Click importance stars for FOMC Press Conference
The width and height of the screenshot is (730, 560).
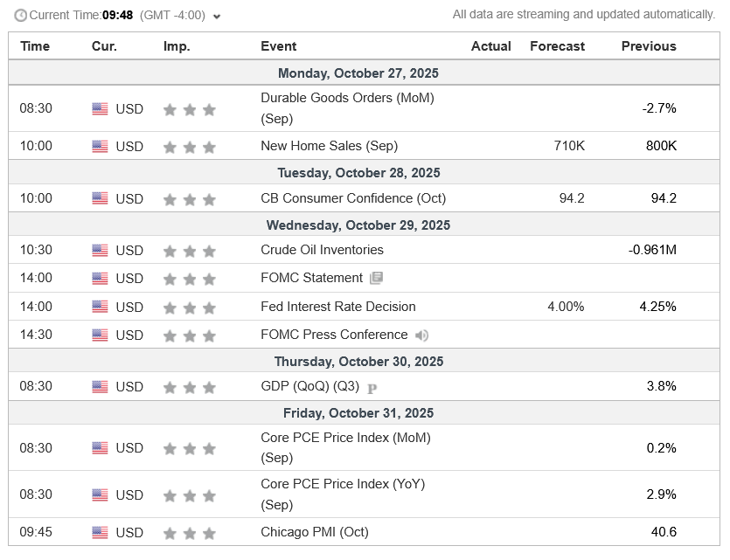(190, 335)
